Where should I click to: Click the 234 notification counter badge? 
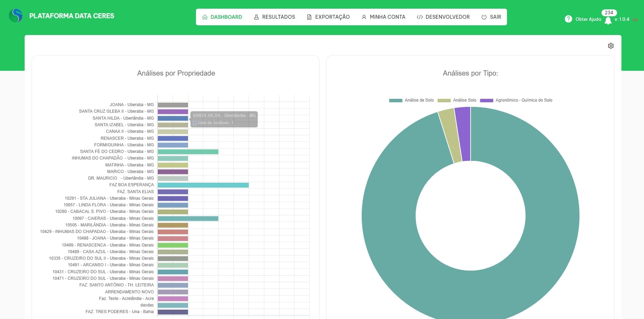(609, 12)
